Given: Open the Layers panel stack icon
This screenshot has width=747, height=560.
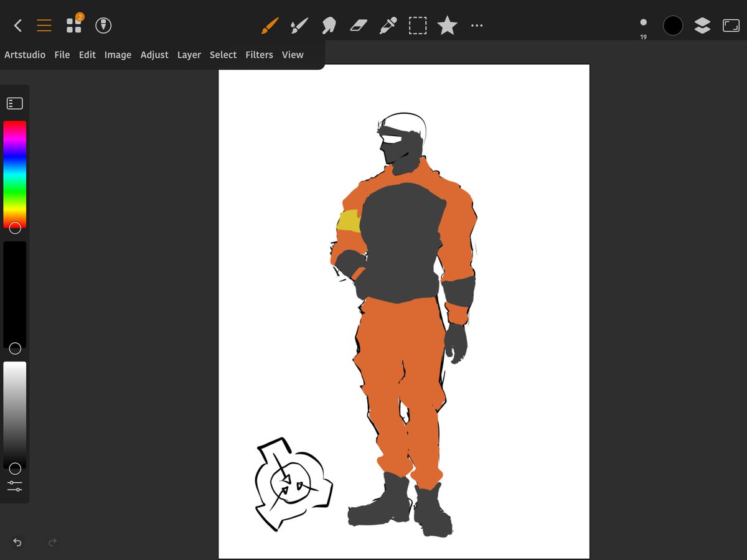Looking at the screenshot, I should (x=702, y=26).
